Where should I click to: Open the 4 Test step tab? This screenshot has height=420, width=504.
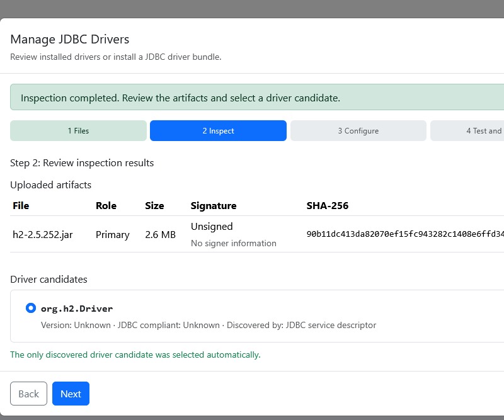coord(467,130)
